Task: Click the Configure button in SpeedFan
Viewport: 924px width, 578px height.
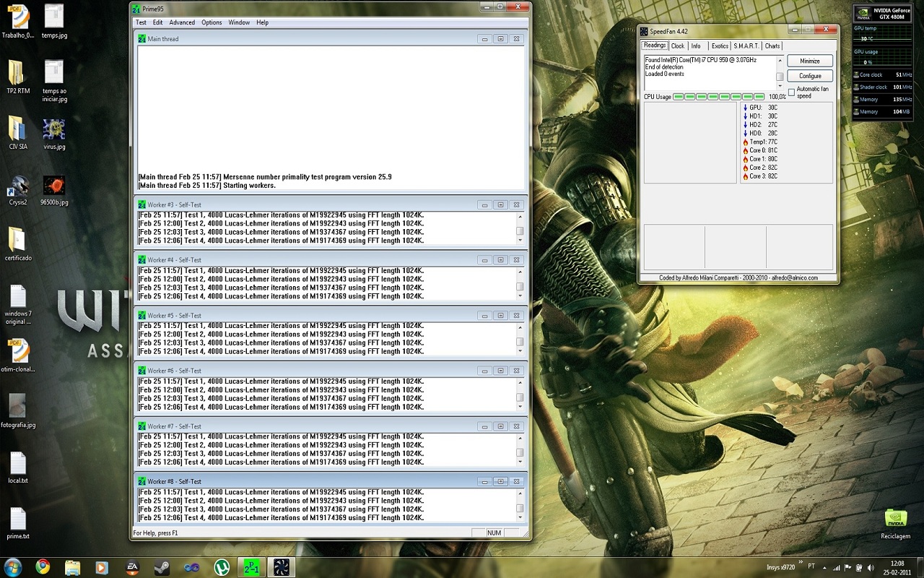Action: 810,76
